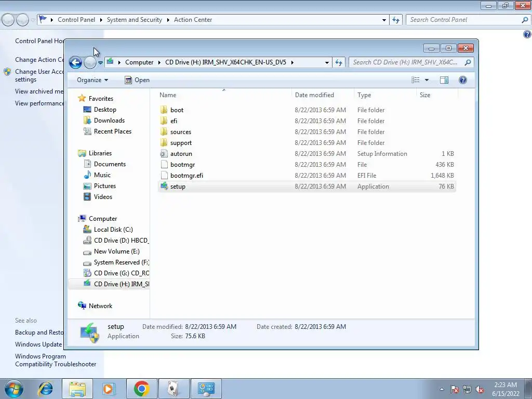
Task: Sort by the Type column header
Action: coord(385,95)
